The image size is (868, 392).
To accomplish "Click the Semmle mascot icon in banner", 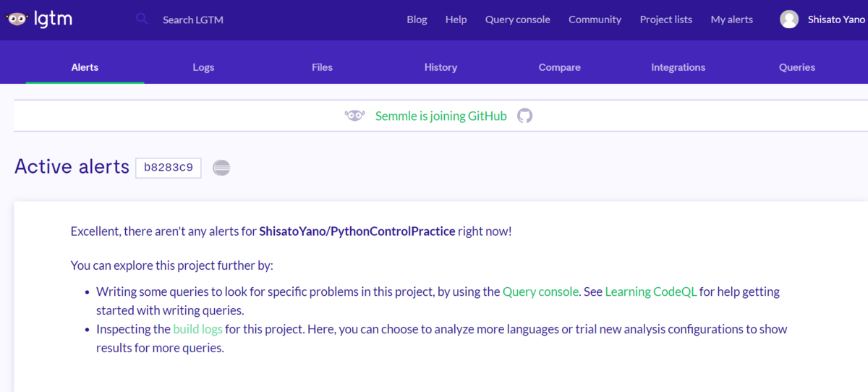I will pyautogui.click(x=354, y=116).
